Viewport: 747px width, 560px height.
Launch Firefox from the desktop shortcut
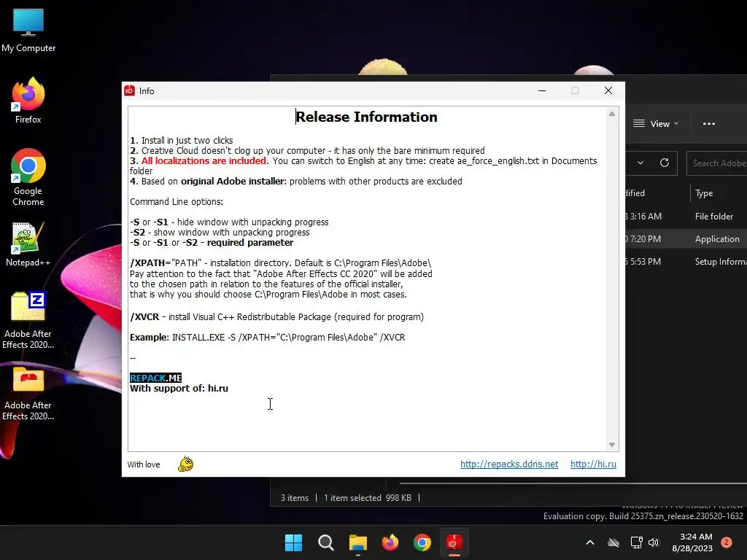tap(28, 101)
